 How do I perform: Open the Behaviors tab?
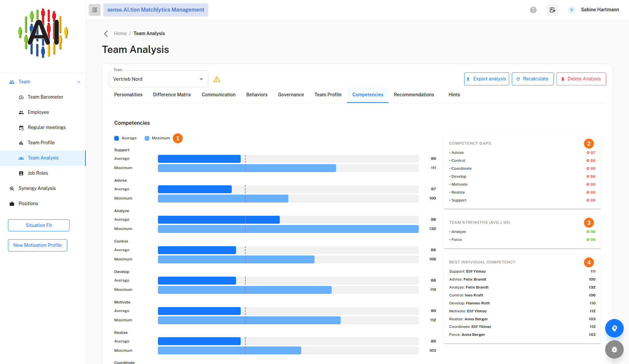coord(257,95)
